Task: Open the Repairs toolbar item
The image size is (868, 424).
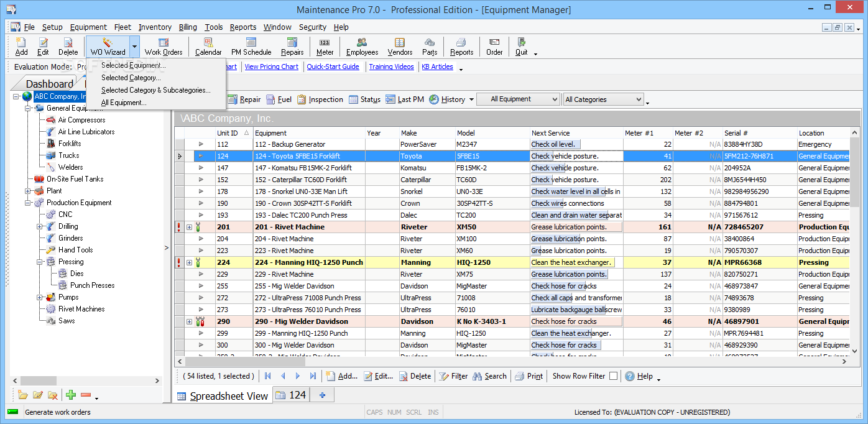Action: click(292, 46)
